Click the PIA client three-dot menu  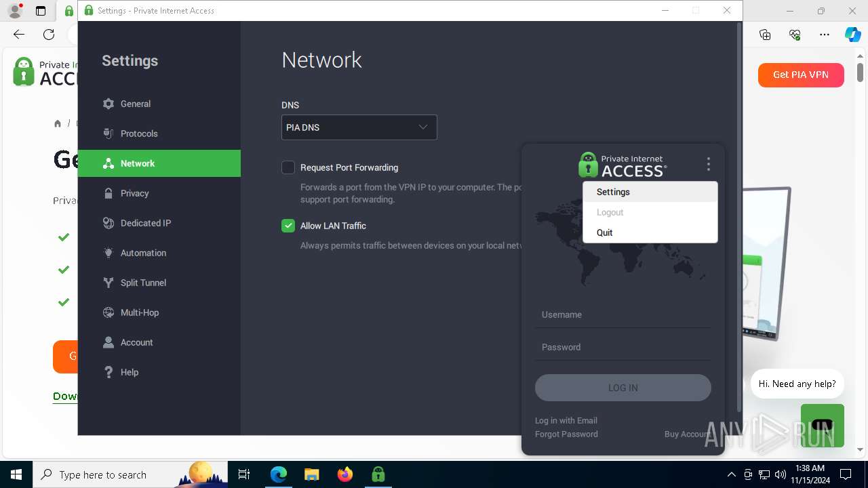point(709,164)
